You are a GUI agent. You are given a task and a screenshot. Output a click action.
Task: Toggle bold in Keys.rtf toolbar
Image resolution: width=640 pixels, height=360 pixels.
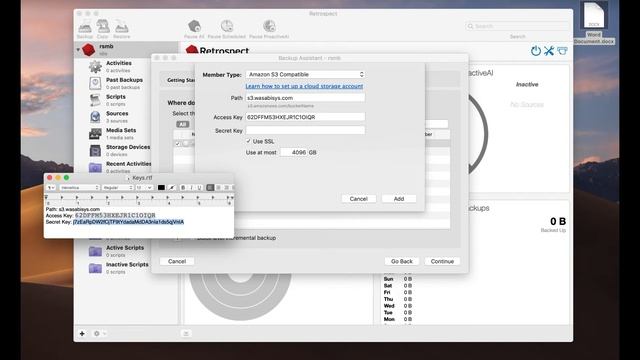coord(183,187)
